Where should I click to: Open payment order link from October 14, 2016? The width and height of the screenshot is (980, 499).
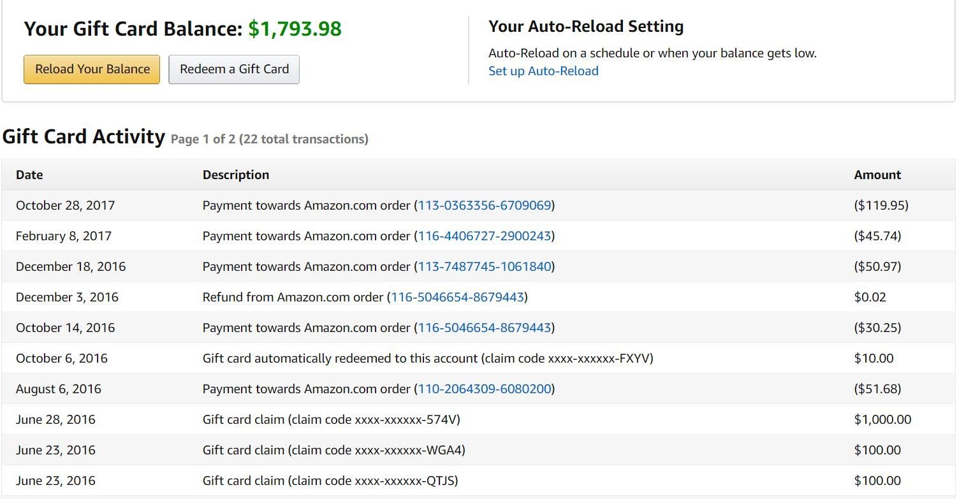[x=485, y=328]
